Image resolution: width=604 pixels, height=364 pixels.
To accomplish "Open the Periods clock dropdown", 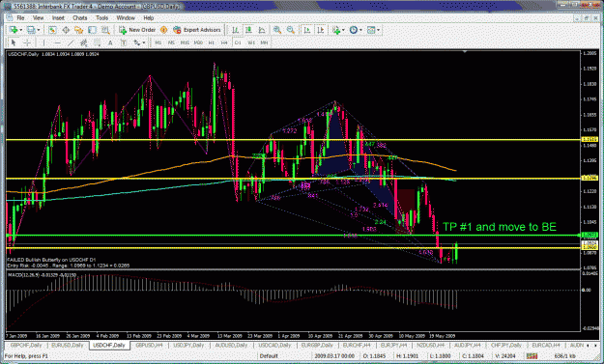I will coord(356,30).
